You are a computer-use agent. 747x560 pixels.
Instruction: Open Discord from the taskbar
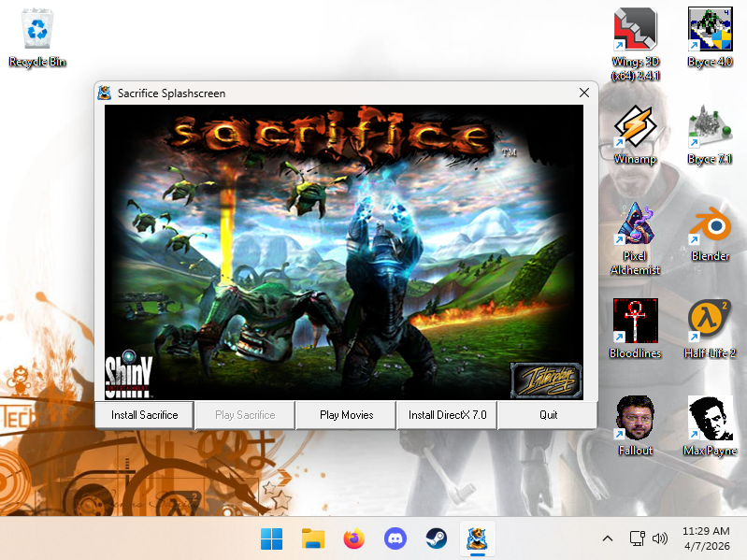[x=395, y=539]
